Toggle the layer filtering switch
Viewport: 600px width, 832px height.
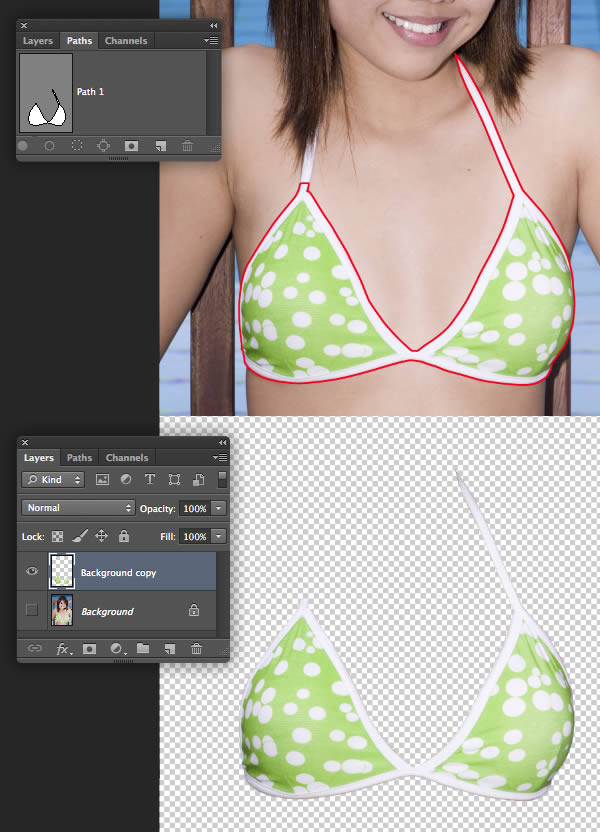222,480
